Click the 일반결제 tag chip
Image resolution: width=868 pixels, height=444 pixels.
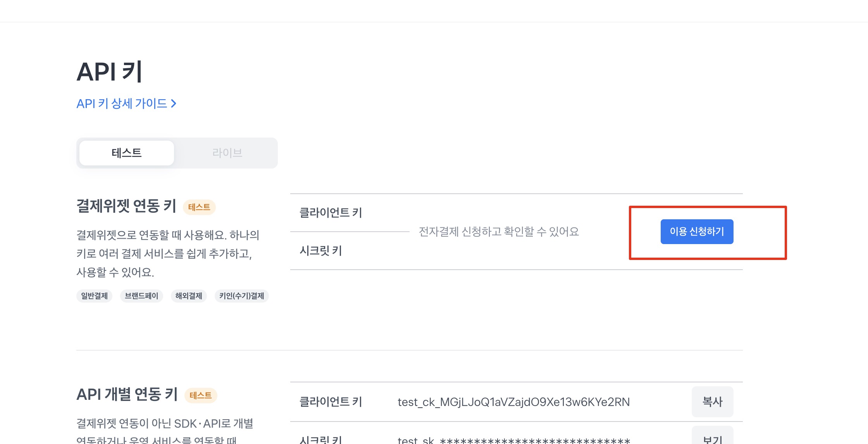pos(94,296)
